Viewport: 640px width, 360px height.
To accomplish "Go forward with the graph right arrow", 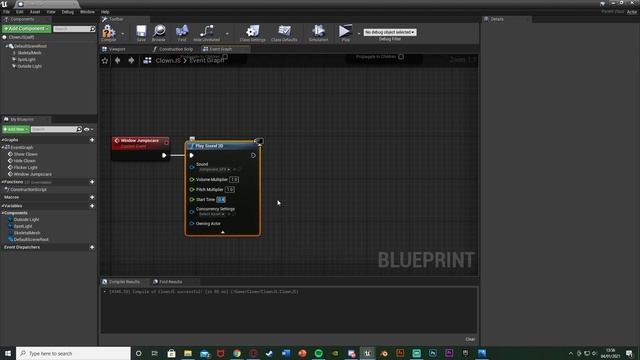I will [131, 60].
